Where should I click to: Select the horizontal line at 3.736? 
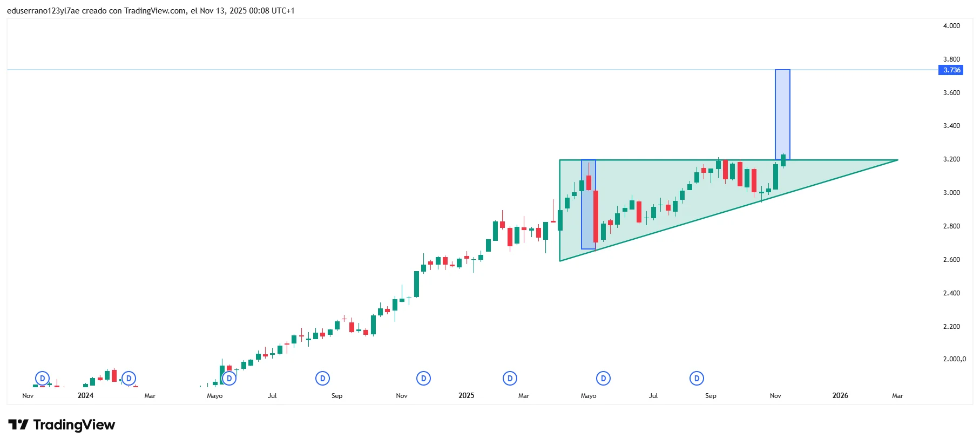tap(378, 70)
